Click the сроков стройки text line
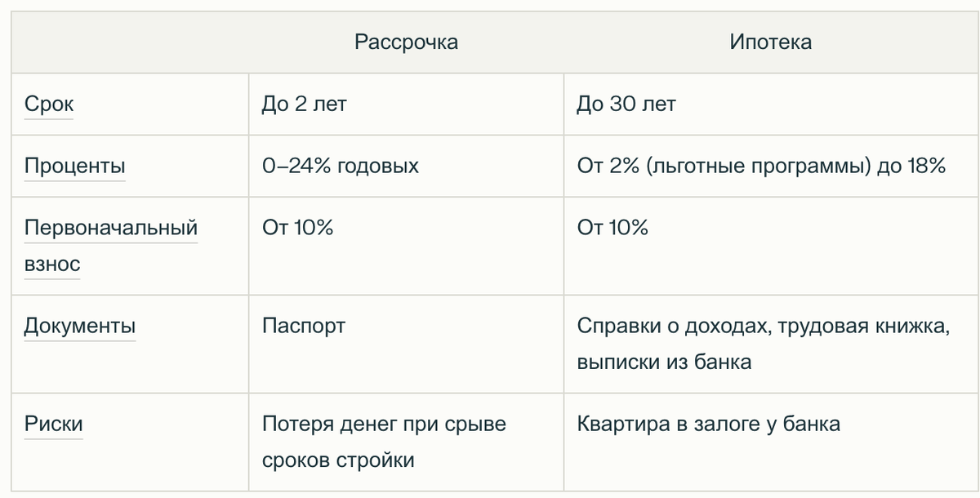Screen dimensions: 980x498 pos(338,460)
